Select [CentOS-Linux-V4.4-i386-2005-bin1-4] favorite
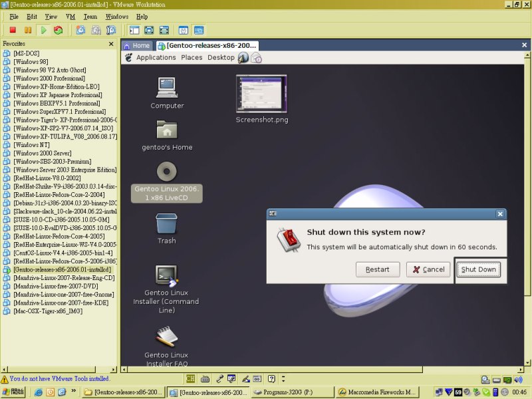 [x=63, y=253]
